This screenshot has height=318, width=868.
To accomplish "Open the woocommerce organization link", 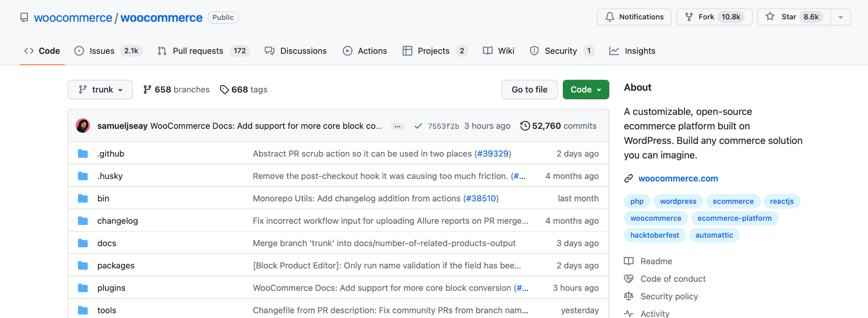I will (73, 18).
